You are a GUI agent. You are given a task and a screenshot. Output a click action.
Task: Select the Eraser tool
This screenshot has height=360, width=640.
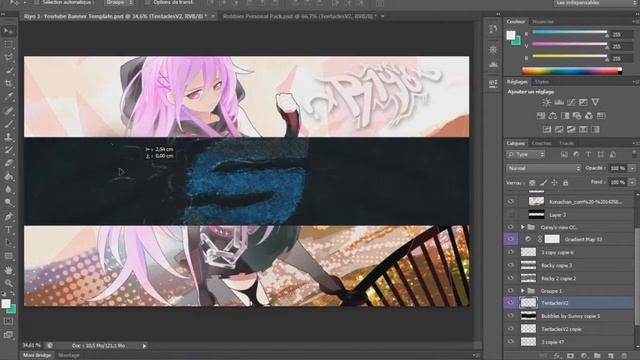point(8,163)
